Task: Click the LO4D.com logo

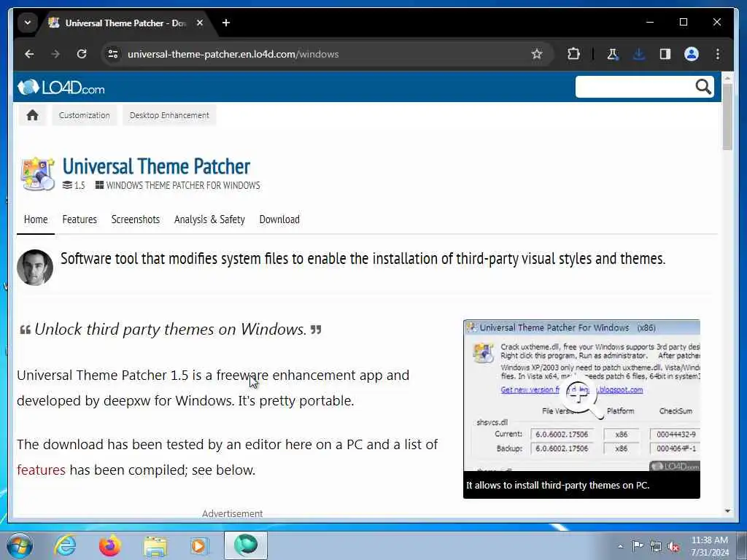Action: click(61, 87)
